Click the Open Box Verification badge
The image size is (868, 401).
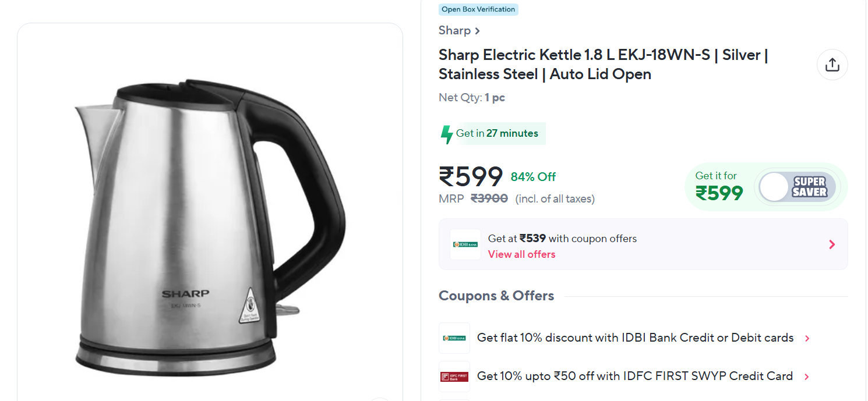click(478, 9)
